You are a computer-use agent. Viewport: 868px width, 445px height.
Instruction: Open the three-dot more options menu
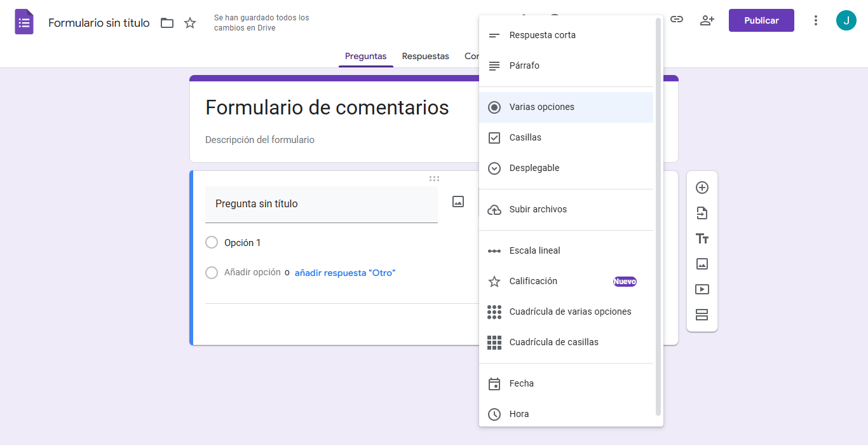point(816,20)
